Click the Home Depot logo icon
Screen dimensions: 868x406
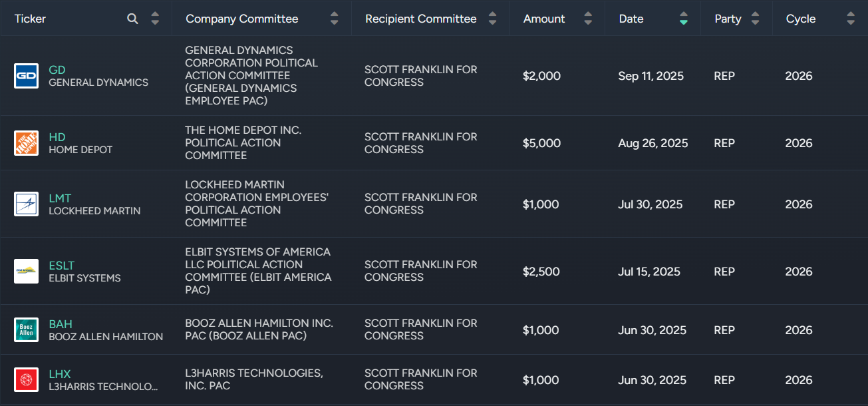(x=27, y=143)
